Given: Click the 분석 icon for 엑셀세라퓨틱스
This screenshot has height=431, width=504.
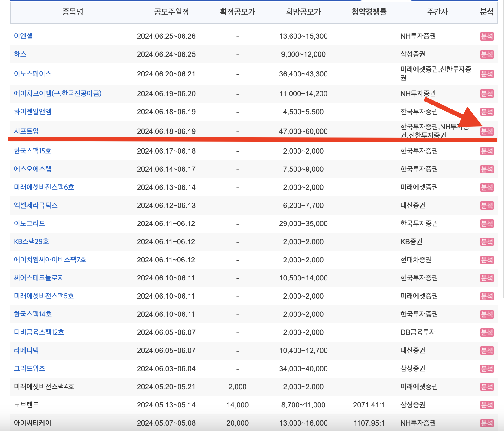Looking at the screenshot, I should click(487, 206).
